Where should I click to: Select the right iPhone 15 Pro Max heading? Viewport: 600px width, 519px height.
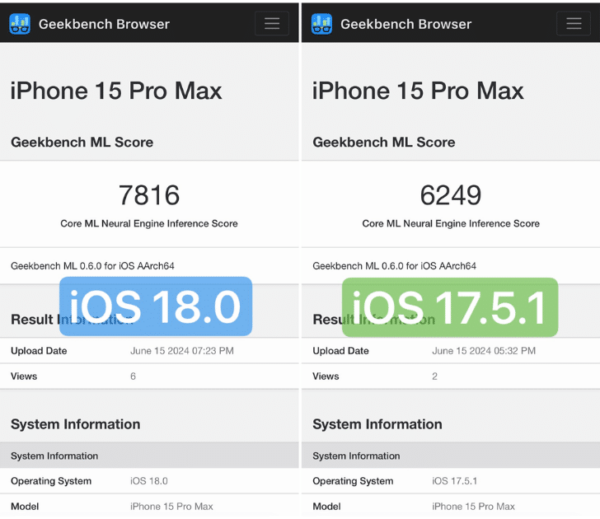[x=418, y=91]
